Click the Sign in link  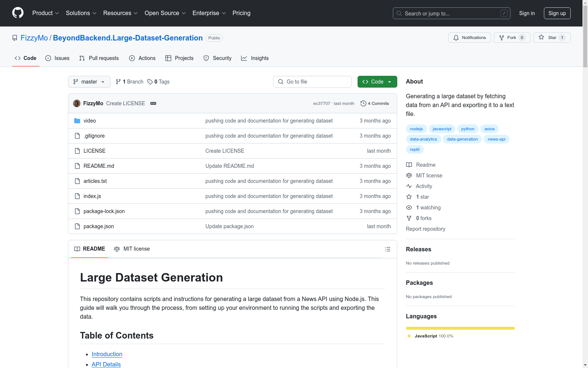click(x=527, y=13)
